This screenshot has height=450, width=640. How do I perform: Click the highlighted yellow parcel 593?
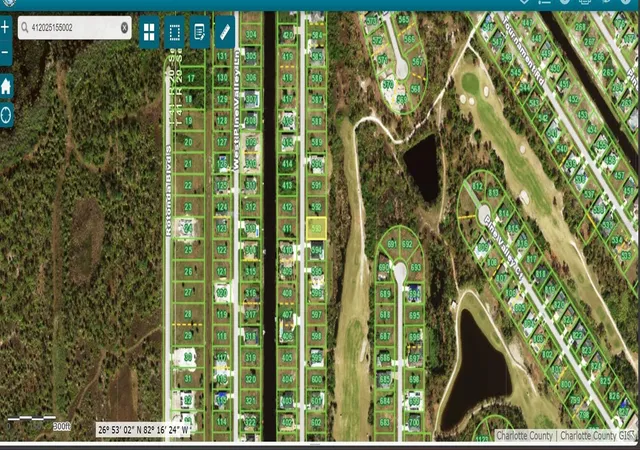click(x=316, y=228)
